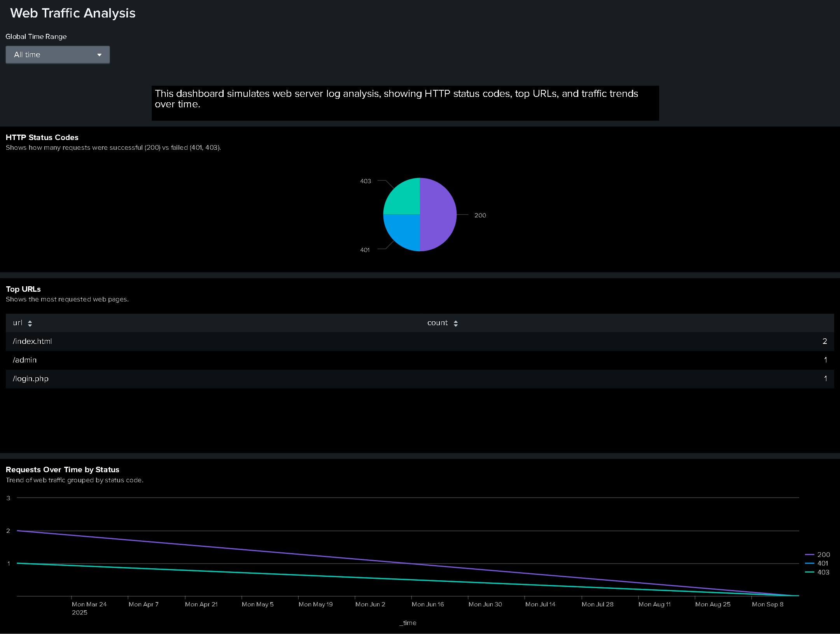Click the purple 200 pie slice
Viewport: 840px width, 634px height.
439,215
